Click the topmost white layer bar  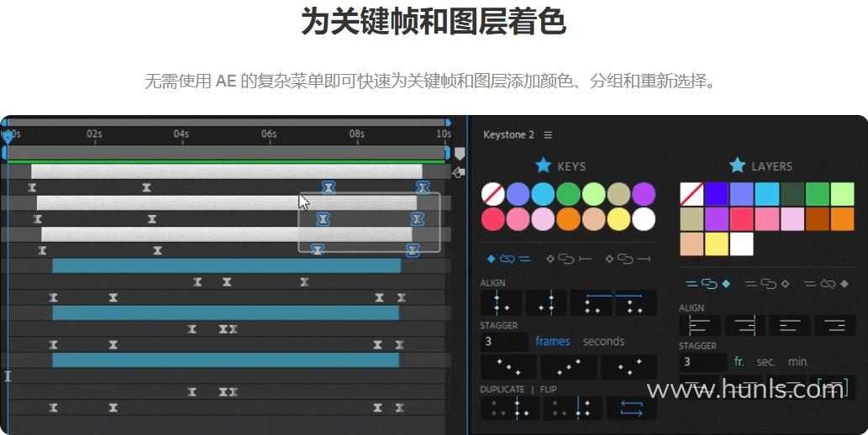tap(226, 171)
